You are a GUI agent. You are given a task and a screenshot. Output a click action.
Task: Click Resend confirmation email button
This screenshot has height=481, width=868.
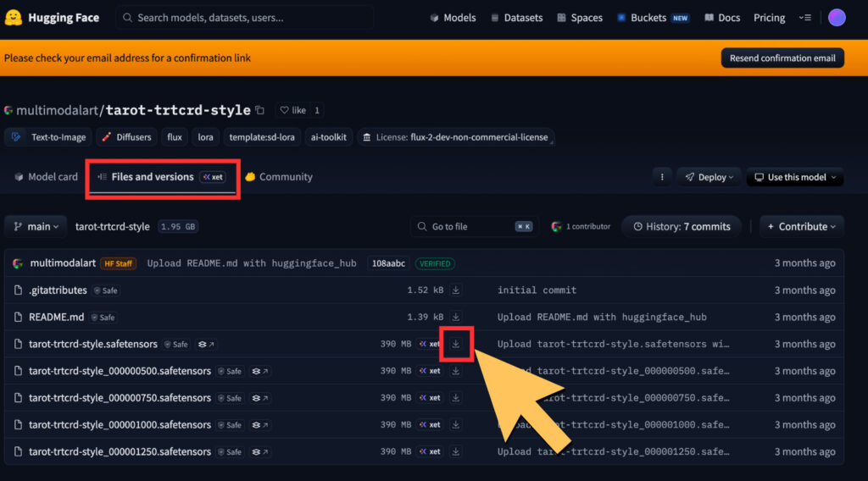coord(782,58)
